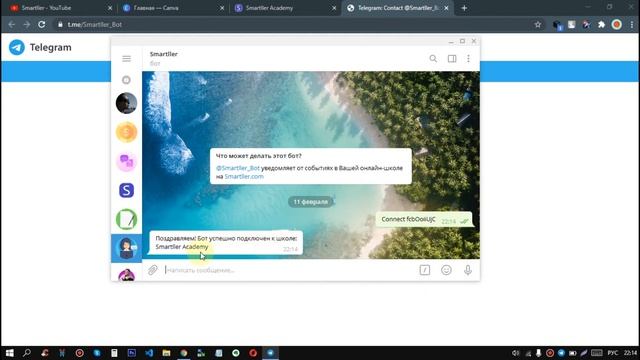Image resolution: width=640 pixels, height=360 pixels.
Task: Click the 'Connect' sent message bubble
Action: pos(424,220)
